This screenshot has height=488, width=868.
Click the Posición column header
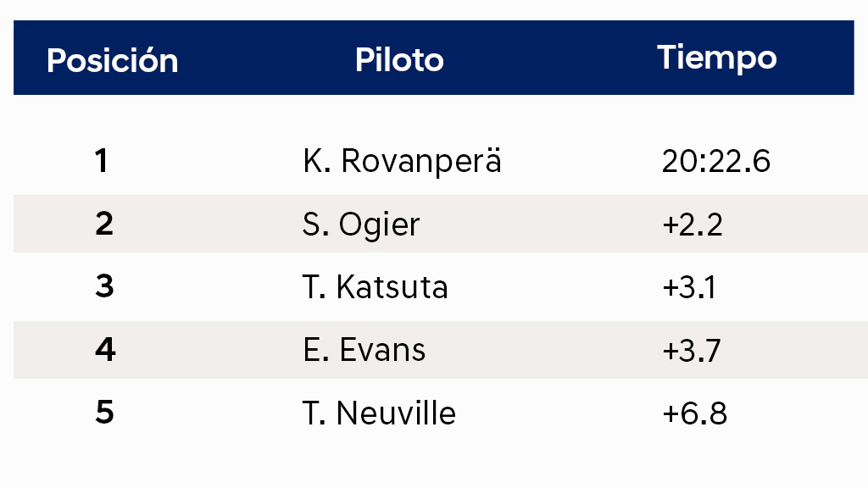click(x=113, y=60)
